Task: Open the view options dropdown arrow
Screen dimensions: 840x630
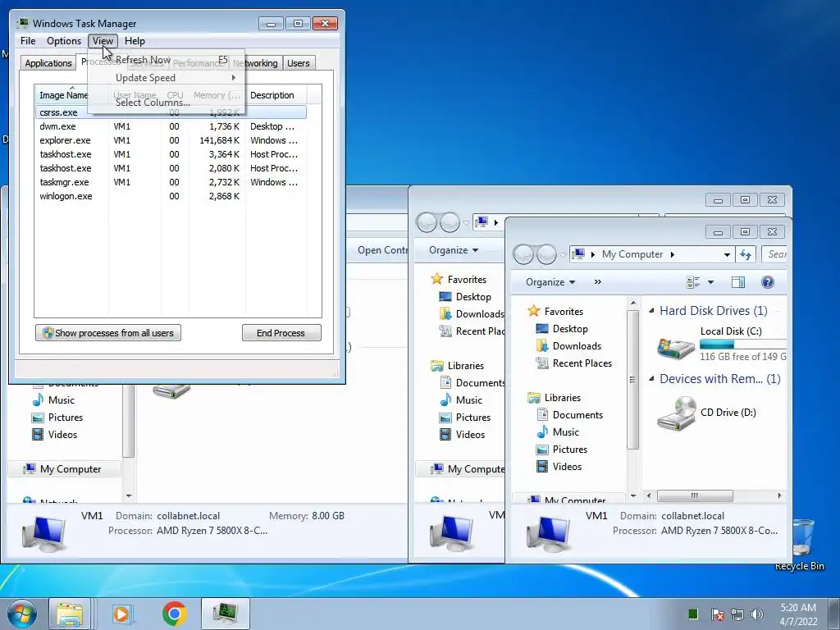Action: coord(711,282)
